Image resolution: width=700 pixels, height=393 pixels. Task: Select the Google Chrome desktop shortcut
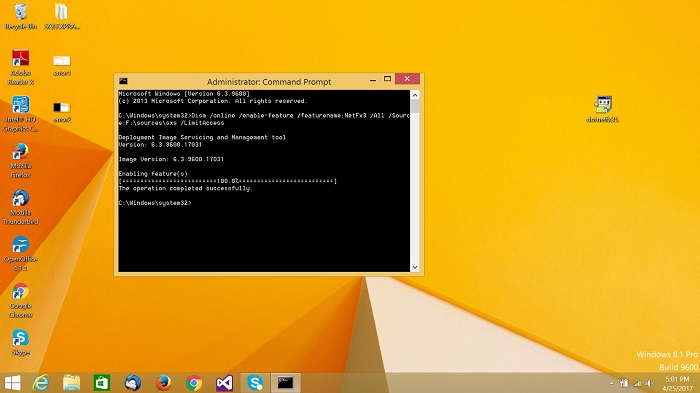[x=21, y=301]
